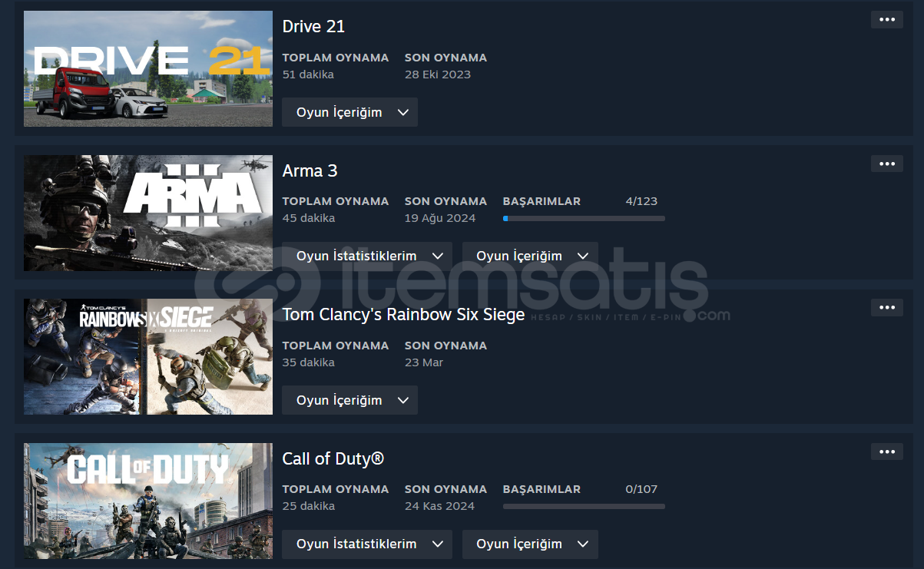Open the Arma 3 title link
This screenshot has width=924, height=569.
[x=310, y=170]
